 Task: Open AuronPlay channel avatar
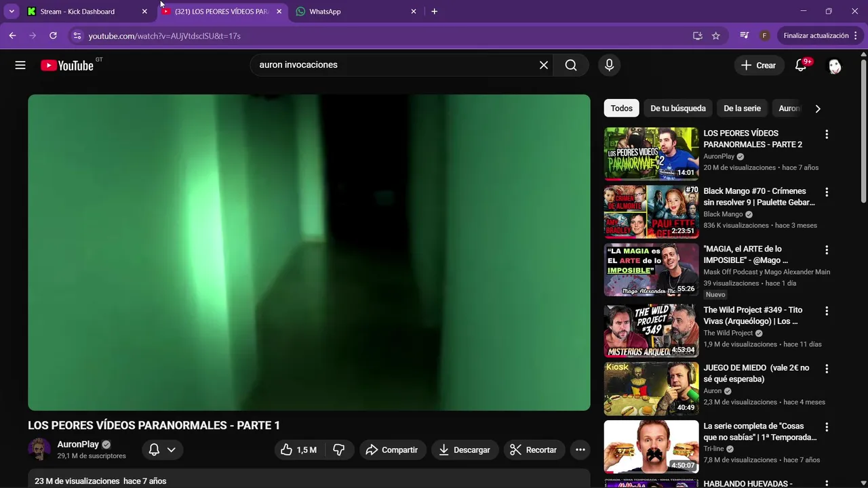coord(39,449)
